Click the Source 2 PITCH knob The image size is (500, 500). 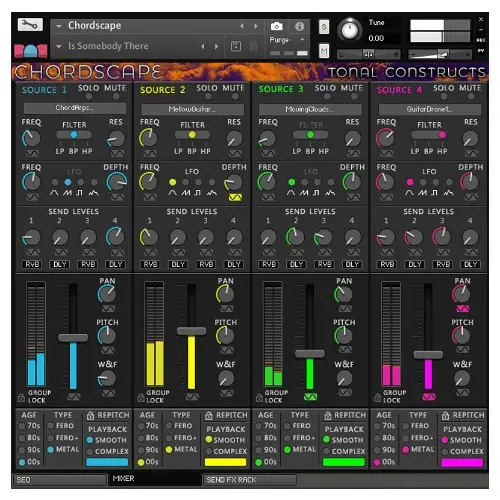click(x=225, y=335)
